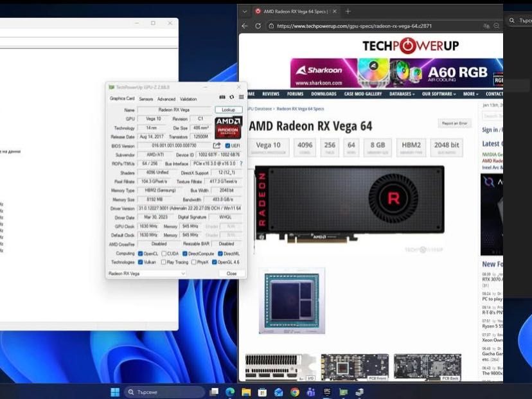Click the site info lock icon in address bar
The height and width of the screenshot is (399, 532).
[x=270, y=26]
